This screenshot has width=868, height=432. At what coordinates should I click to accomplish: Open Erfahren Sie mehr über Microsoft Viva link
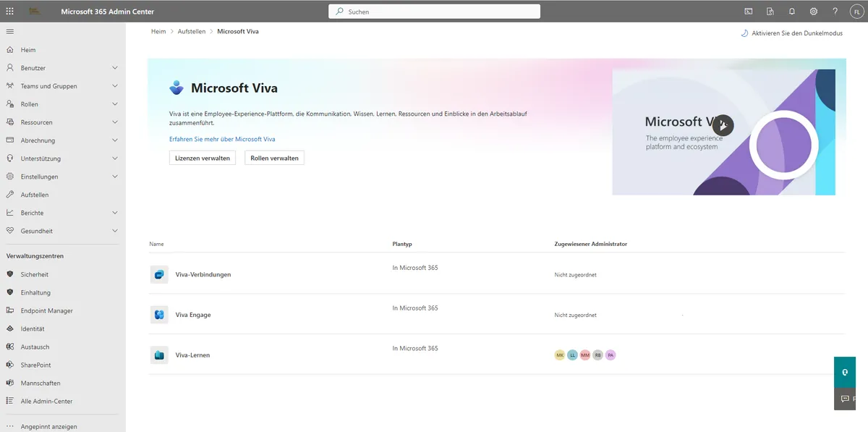pos(222,139)
